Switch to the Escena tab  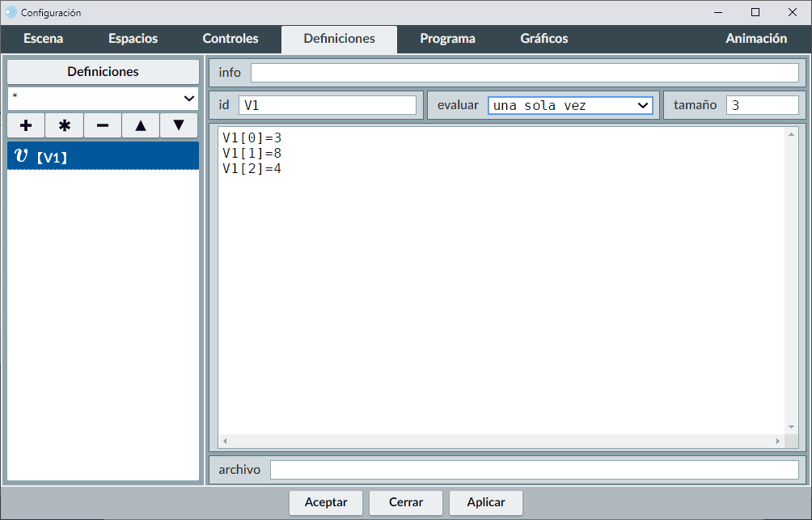click(44, 39)
